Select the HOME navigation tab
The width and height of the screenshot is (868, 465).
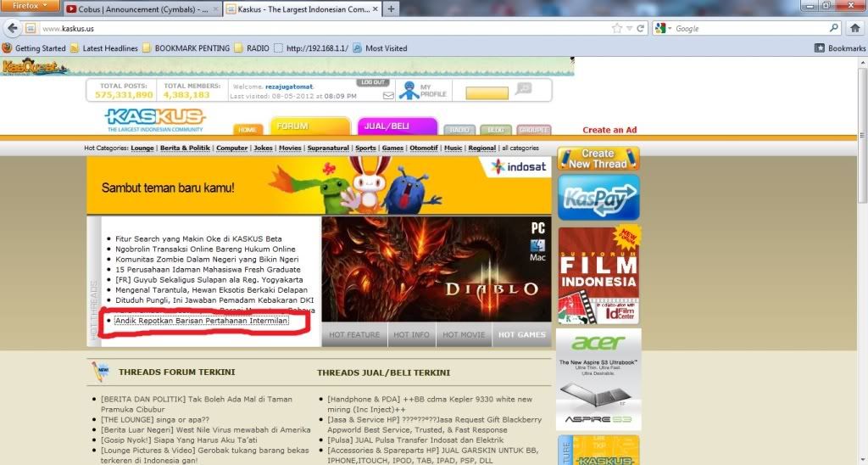[x=248, y=129]
